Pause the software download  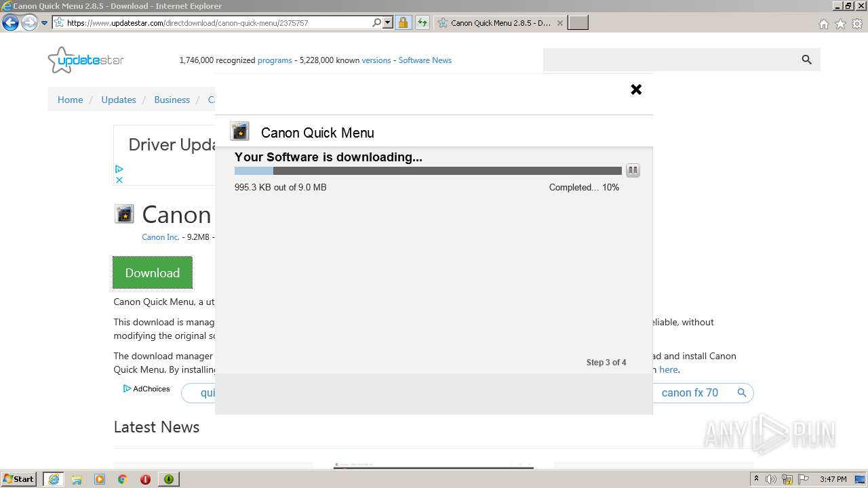[633, 171]
